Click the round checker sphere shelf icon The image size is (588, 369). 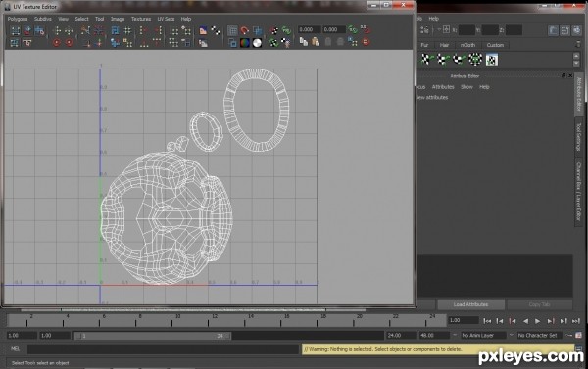tap(475, 59)
